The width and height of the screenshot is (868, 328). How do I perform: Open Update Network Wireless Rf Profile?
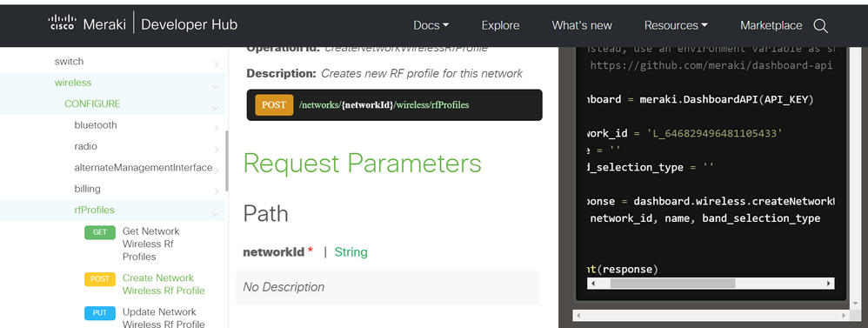tap(164, 318)
